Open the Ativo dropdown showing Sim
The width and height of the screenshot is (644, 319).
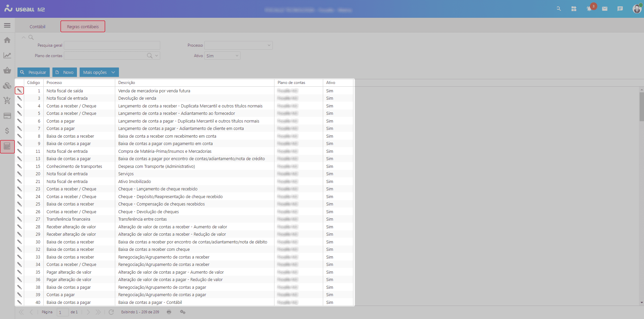click(x=222, y=56)
